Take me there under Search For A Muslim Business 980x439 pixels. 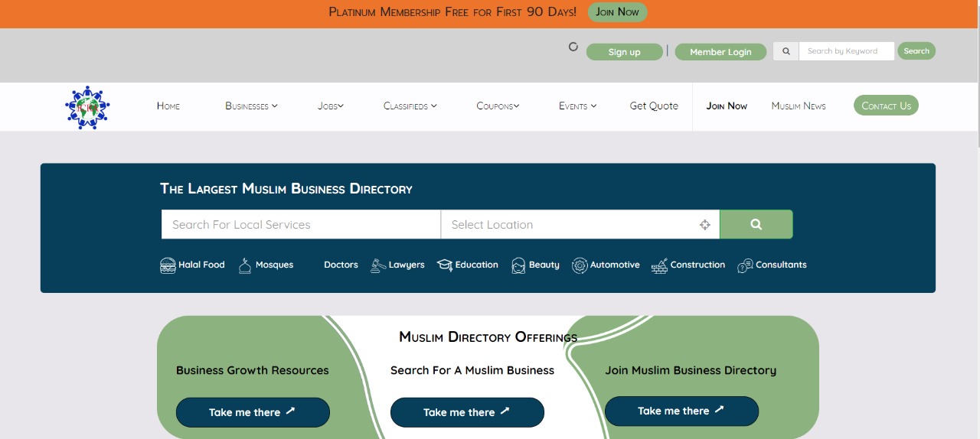(x=467, y=412)
